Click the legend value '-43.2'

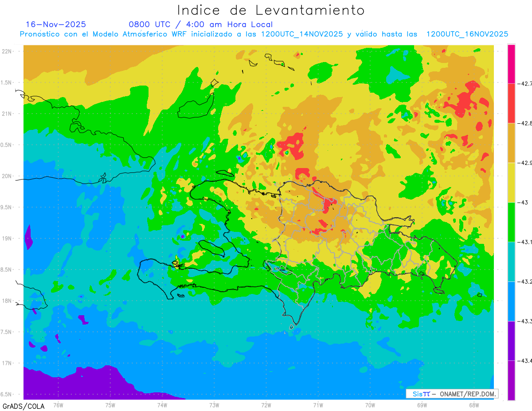pyautogui.click(x=524, y=282)
